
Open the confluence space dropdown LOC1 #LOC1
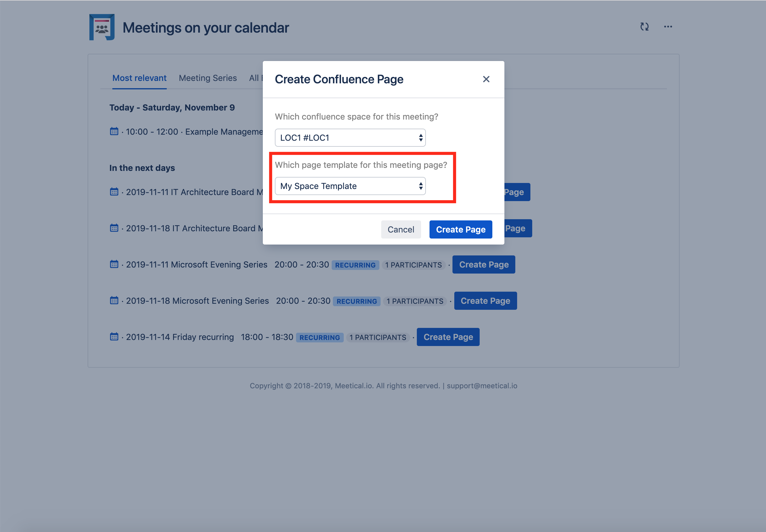[x=350, y=138]
